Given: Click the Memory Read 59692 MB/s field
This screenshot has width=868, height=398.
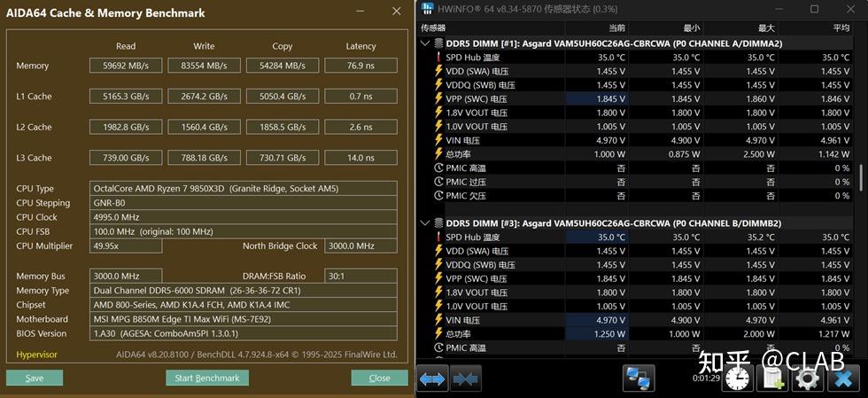Looking at the screenshot, I should [x=126, y=66].
